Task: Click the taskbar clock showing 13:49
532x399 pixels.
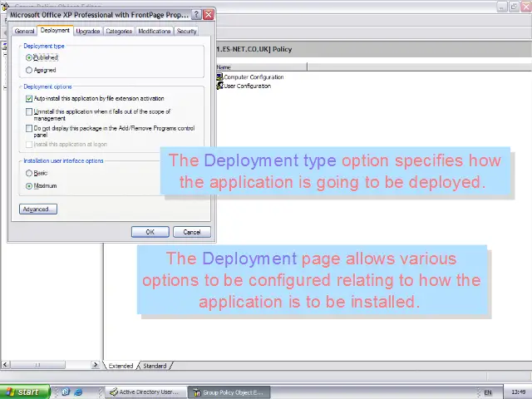Action: (x=518, y=392)
